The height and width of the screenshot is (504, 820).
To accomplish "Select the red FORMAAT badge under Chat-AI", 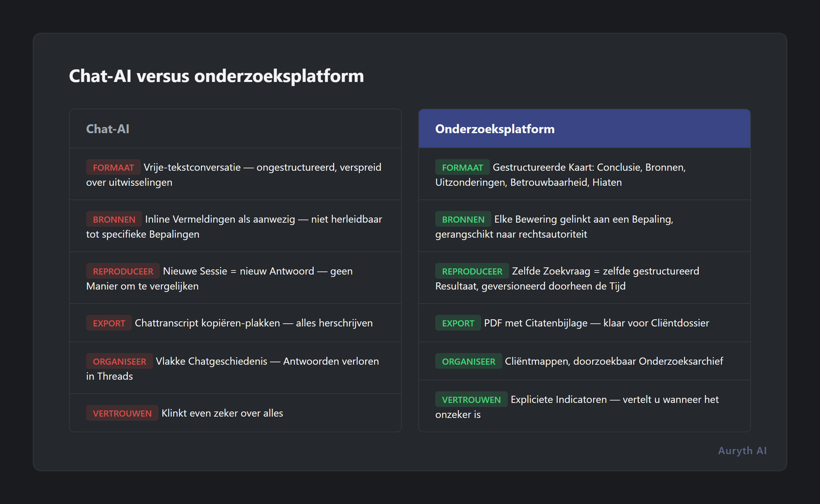I will 113,167.
